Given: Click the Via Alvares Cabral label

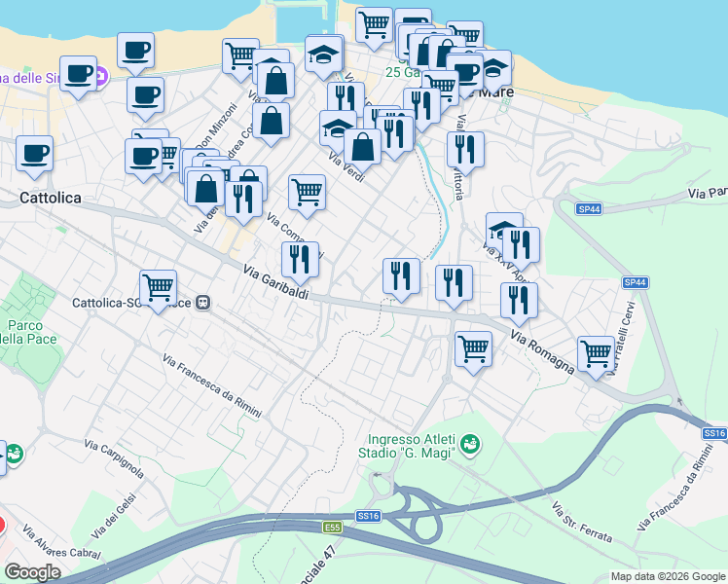Looking at the screenshot, I should point(61,542).
